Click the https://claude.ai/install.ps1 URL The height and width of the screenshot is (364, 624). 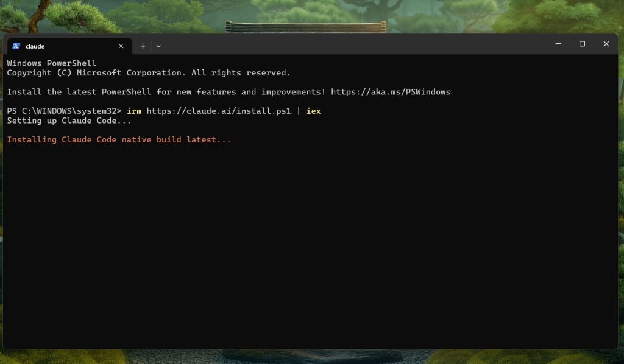(x=219, y=111)
